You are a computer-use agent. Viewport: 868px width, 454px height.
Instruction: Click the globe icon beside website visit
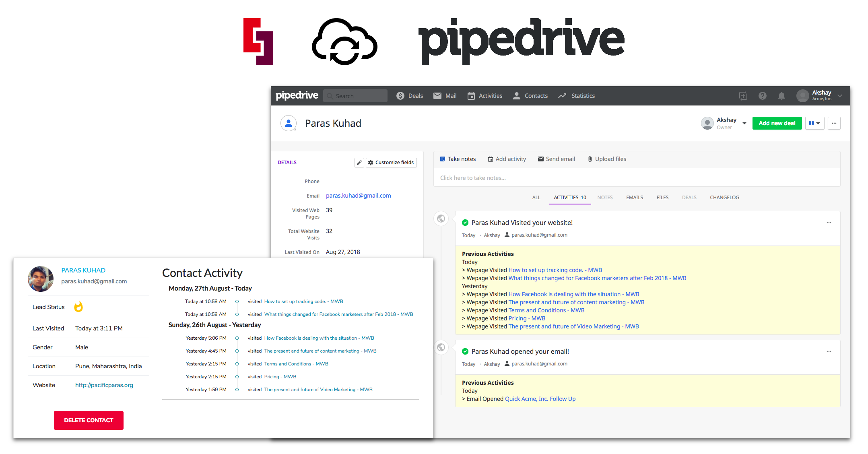click(441, 219)
